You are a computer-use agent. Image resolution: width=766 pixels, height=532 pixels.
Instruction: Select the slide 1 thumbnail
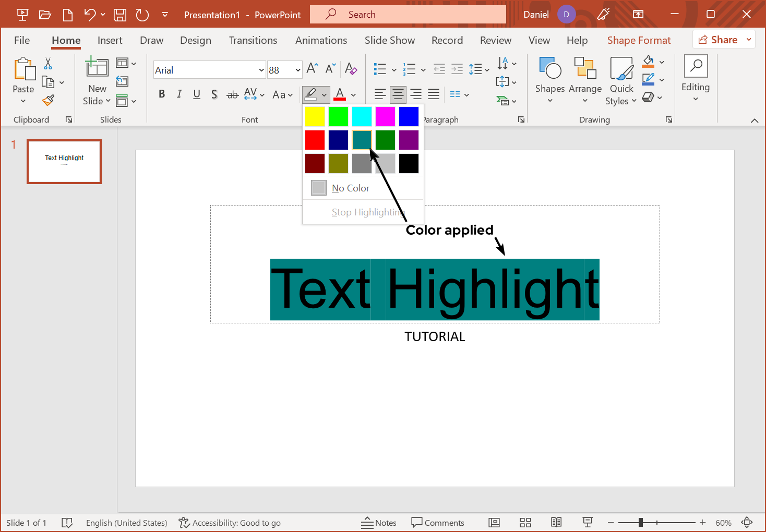pyautogui.click(x=64, y=162)
